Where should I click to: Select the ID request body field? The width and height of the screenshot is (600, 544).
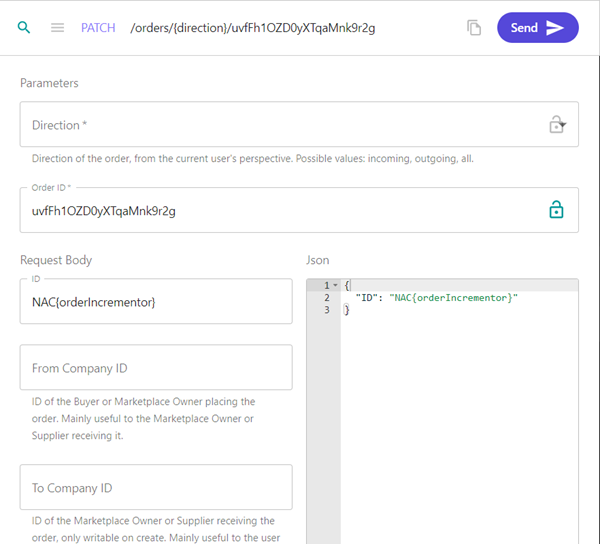point(156,301)
